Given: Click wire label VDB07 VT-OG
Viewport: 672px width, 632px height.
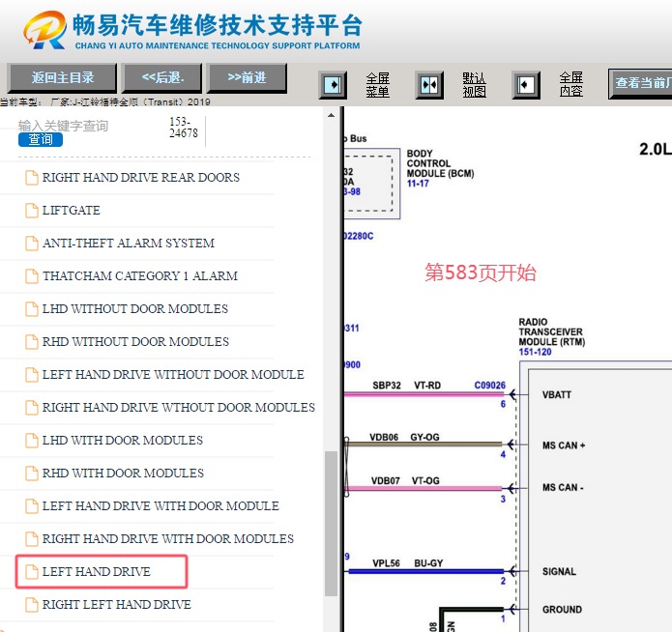Looking at the screenshot, I should coord(405,480).
